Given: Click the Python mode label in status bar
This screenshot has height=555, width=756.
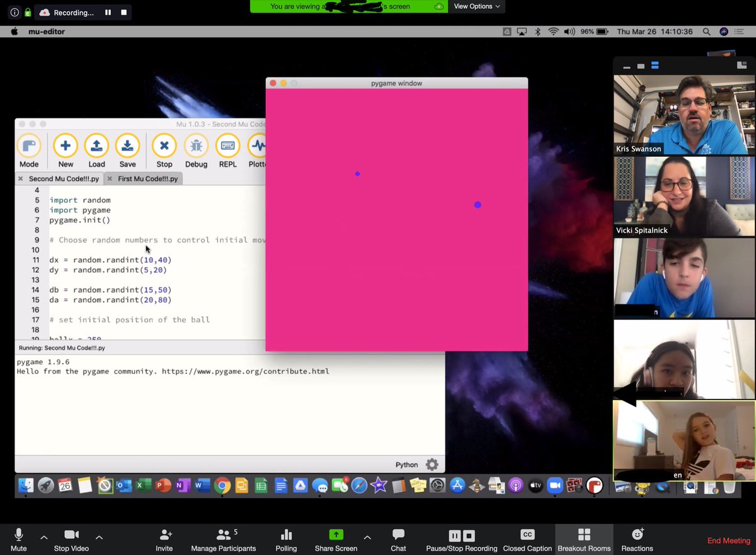Looking at the screenshot, I should pyautogui.click(x=406, y=465).
